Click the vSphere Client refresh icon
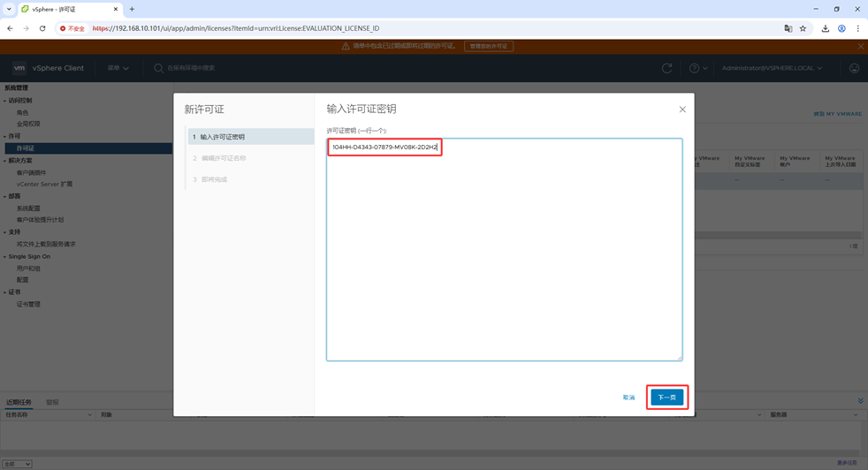Image resolution: width=868 pixels, height=470 pixels. pyautogui.click(x=666, y=68)
